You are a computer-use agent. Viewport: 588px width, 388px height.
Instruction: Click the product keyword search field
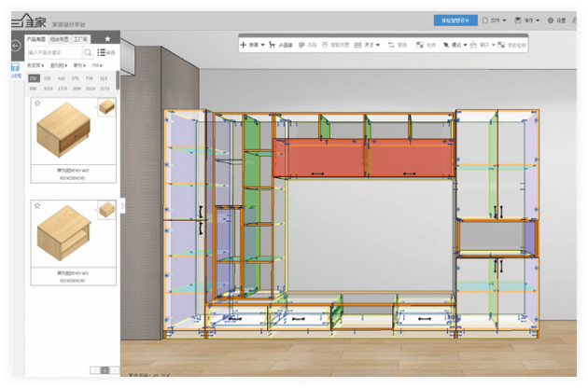pyautogui.click(x=54, y=53)
